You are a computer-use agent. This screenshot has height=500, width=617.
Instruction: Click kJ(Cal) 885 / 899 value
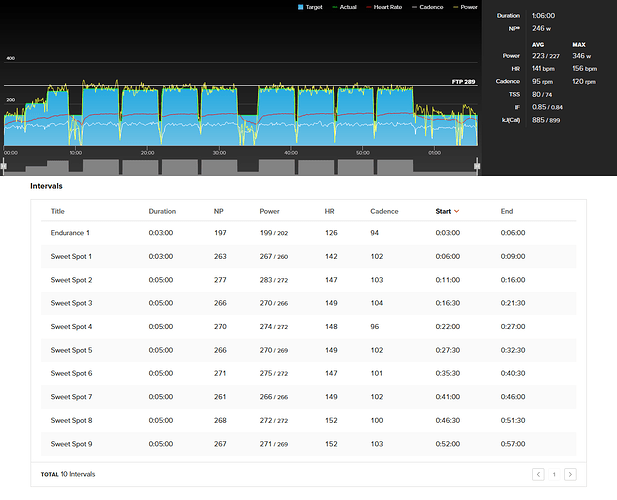click(x=546, y=120)
